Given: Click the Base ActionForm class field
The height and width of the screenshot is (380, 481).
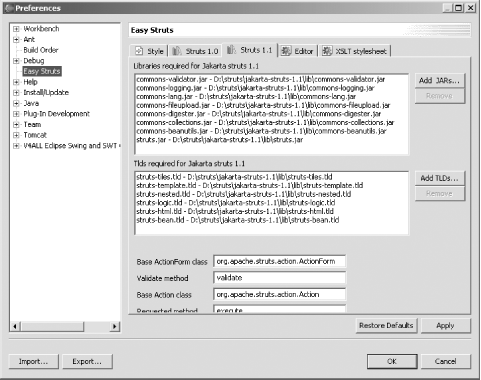Looking at the screenshot, I should coord(279,261).
